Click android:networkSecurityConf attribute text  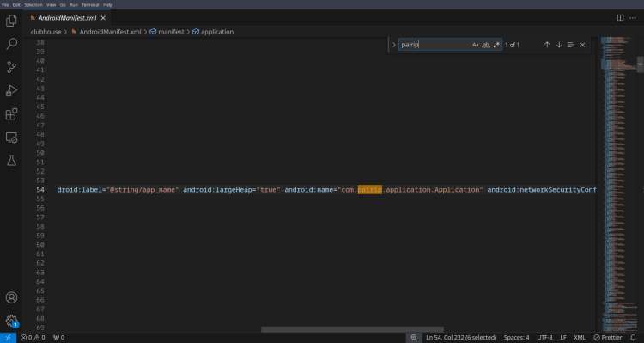click(542, 190)
